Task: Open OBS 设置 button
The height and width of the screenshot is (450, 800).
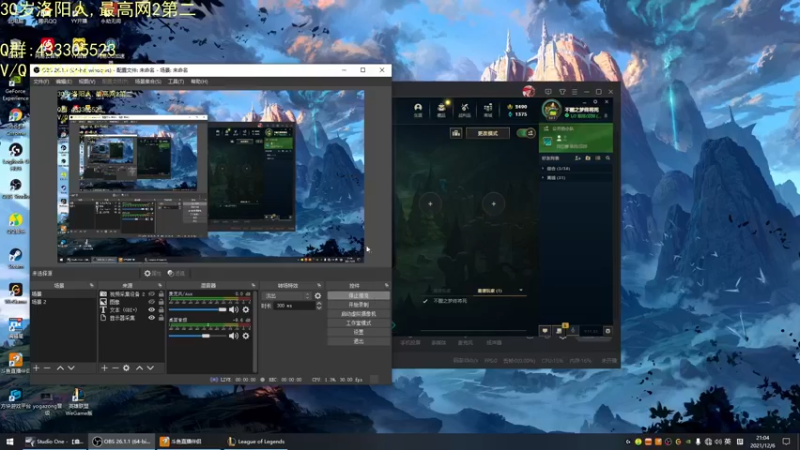Action: pyautogui.click(x=359, y=332)
